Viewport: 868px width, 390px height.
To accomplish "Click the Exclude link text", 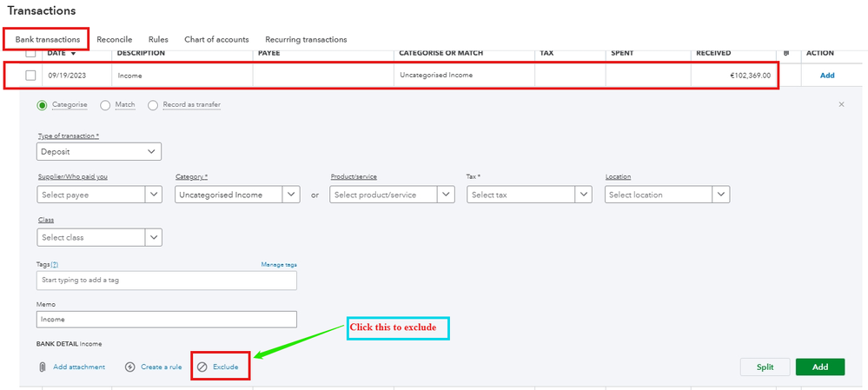I will coord(225,367).
